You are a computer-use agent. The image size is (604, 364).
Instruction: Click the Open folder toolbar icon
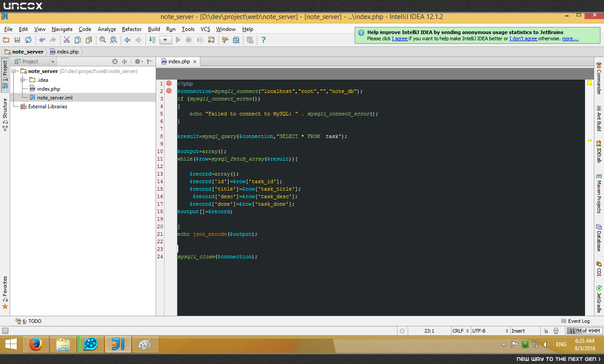[6, 40]
